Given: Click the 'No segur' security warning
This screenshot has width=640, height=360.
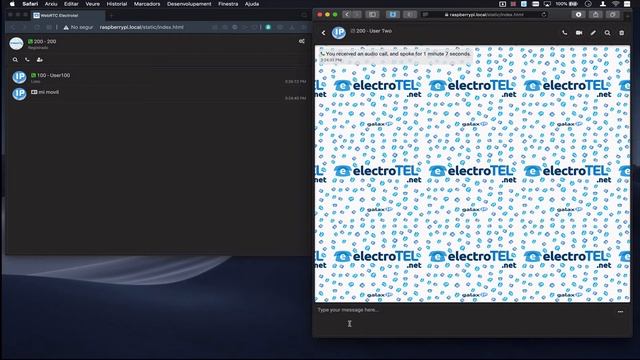Looking at the screenshot, I should click(78, 27).
